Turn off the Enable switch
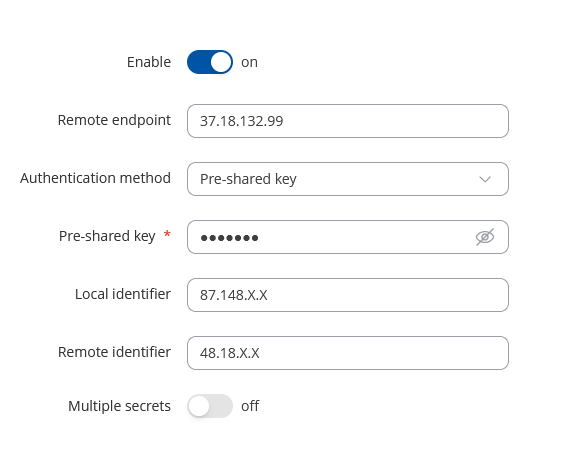This screenshot has height=458, width=574. coord(210,62)
